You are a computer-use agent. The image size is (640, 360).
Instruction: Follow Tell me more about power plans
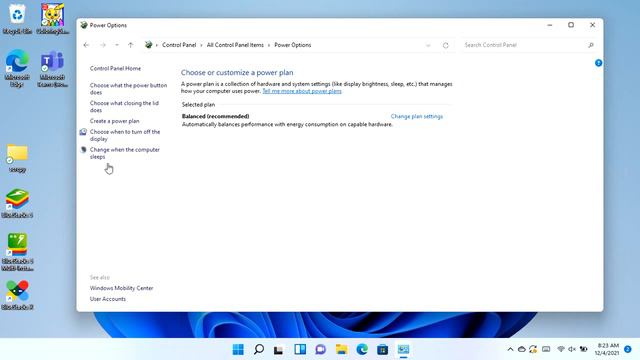(x=302, y=91)
